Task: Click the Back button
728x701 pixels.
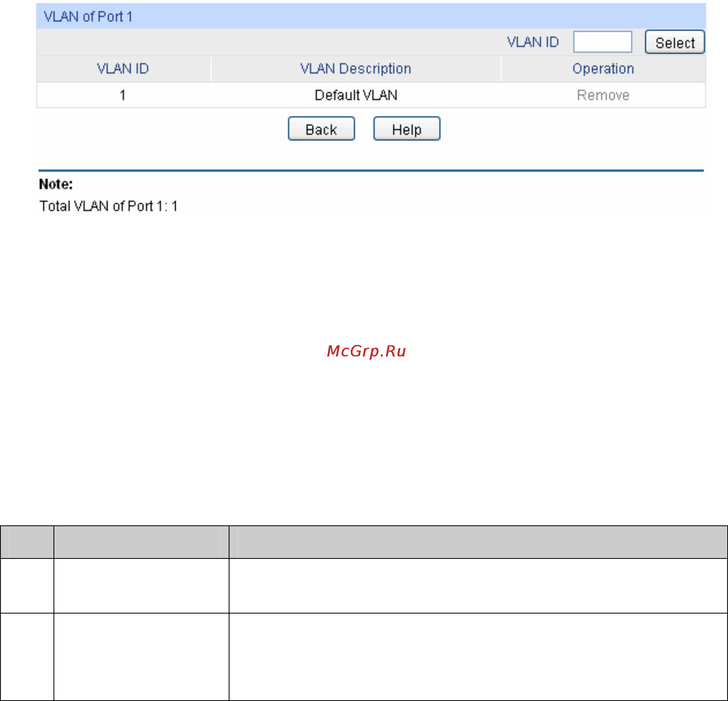Action: click(321, 129)
